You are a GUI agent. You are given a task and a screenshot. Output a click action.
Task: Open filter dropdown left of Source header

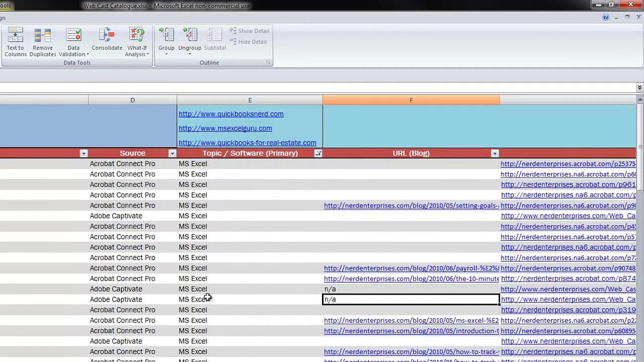click(84, 153)
